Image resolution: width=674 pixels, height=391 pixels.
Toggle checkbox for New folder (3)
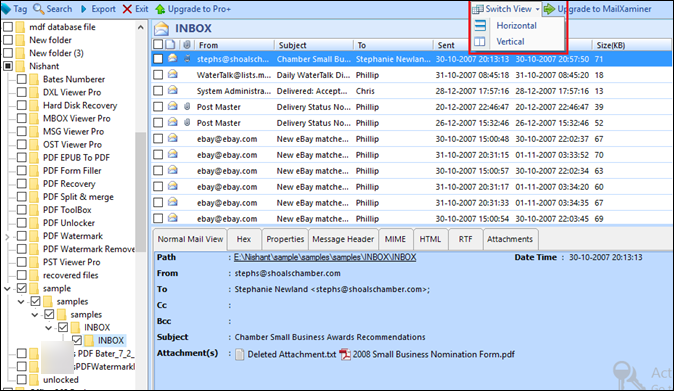8,53
